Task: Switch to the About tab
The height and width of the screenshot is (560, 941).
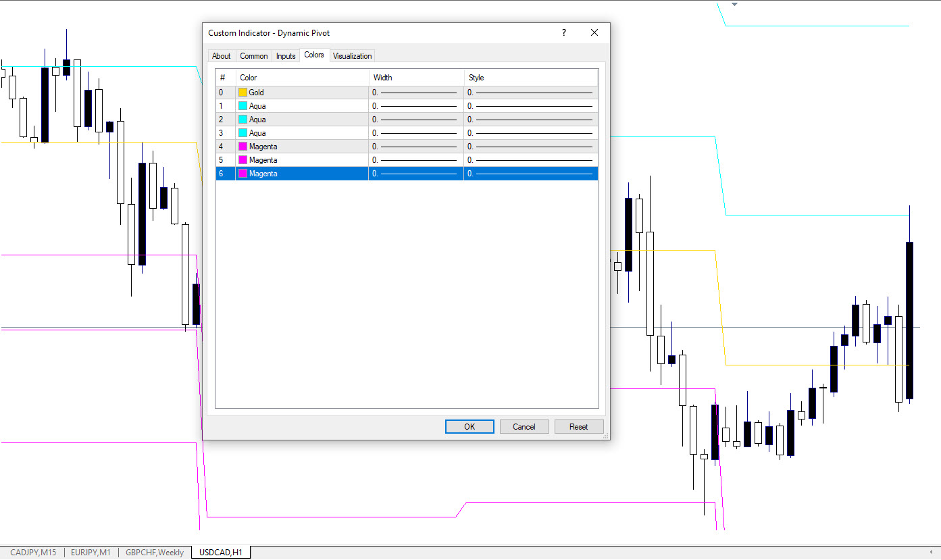Action: [x=221, y=56]
